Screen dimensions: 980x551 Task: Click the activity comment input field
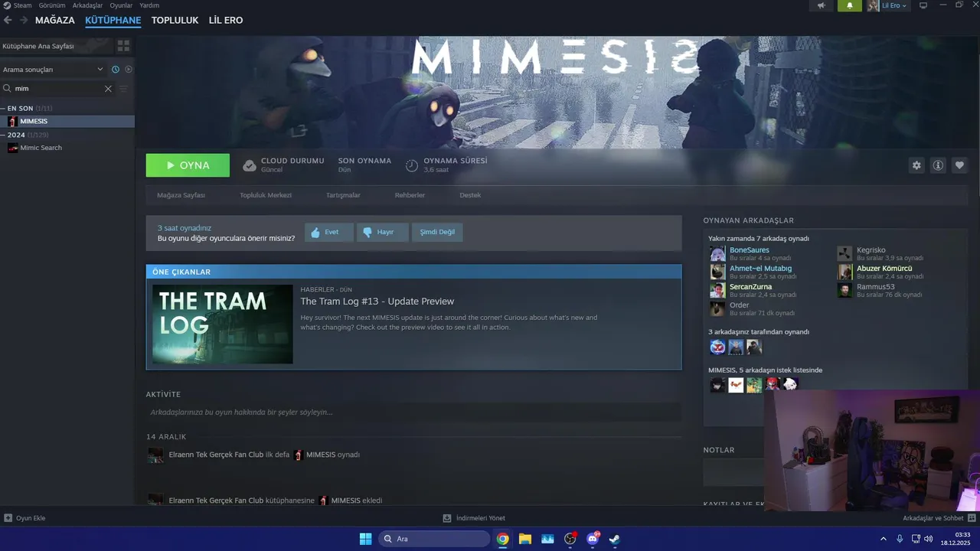point(413,412)
